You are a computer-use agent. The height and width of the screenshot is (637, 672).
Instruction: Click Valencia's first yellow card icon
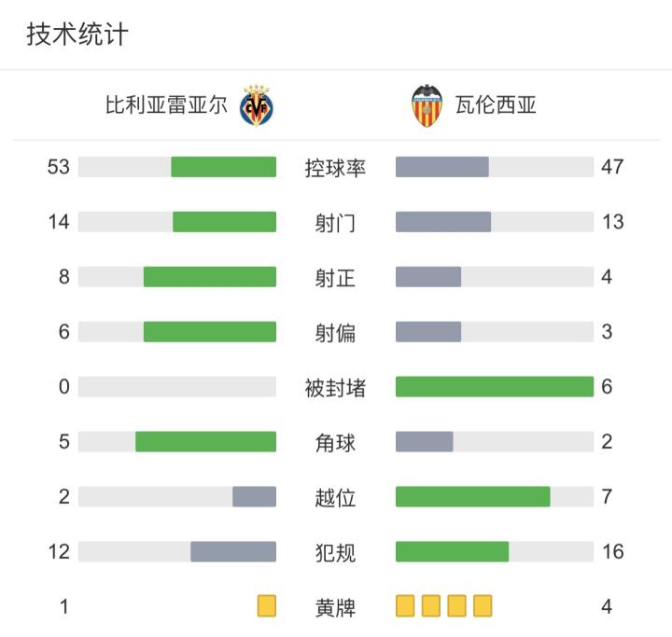coord(405,607)
